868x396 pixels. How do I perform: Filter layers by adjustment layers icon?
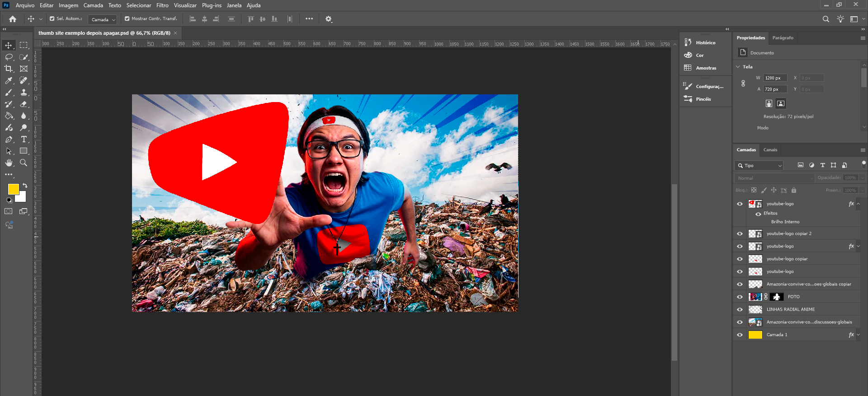pyautogui.click(x=811, y=165)
